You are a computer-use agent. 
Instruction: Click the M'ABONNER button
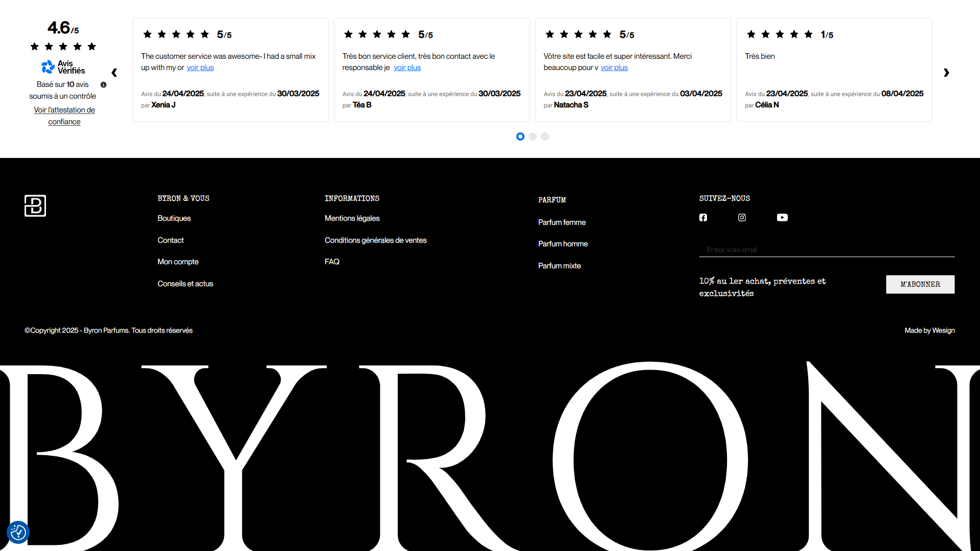[x=920, y=284]
